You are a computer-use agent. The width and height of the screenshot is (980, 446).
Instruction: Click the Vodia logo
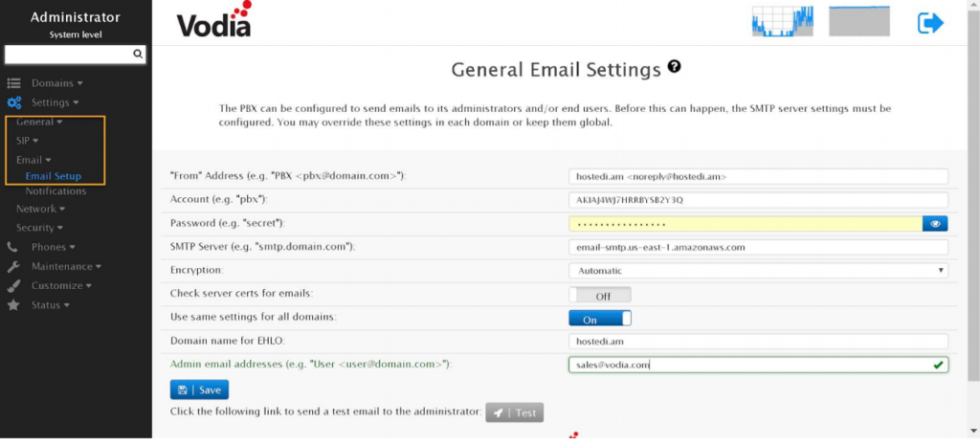(214, 21)
